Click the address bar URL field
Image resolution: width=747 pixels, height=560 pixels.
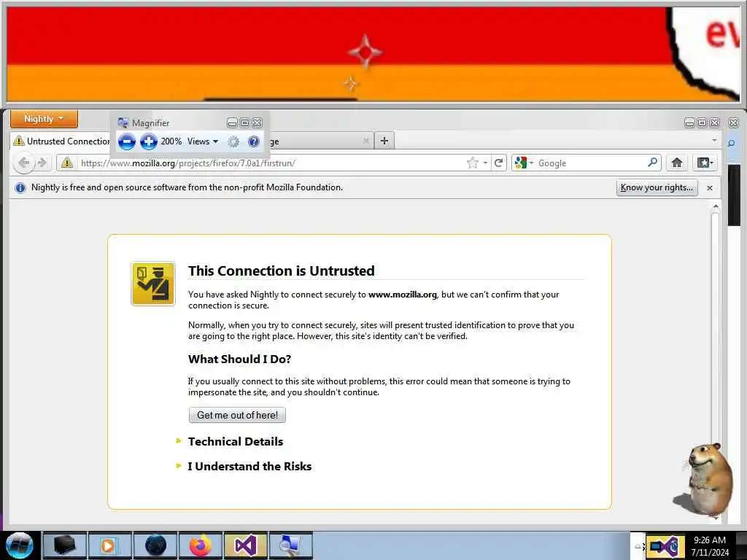click(271, 163)
